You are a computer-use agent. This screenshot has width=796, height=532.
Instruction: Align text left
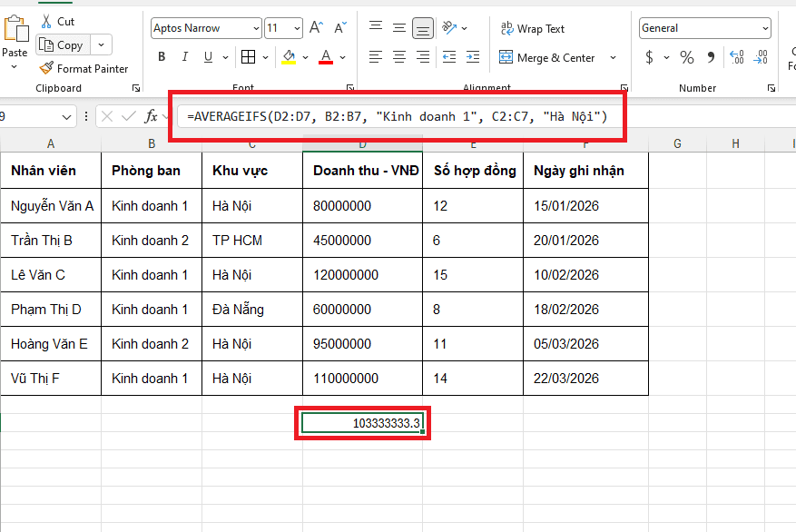tap(376, 57)
